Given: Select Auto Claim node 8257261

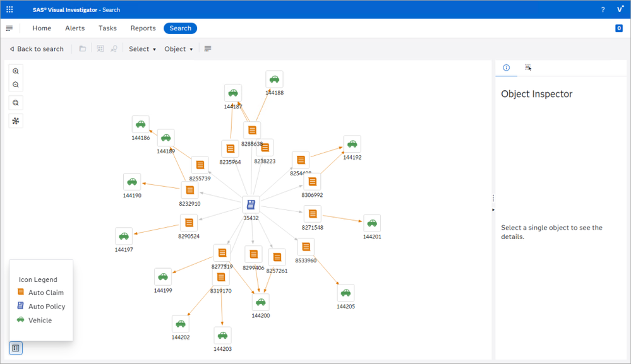Looking at the screenshot, I should click(277, 257).
